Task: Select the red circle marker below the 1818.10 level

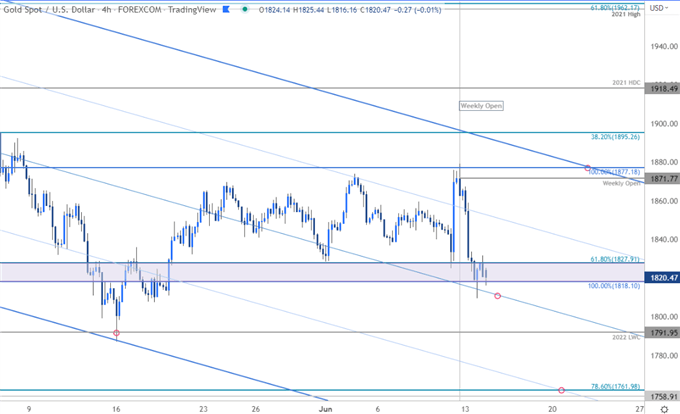Action: coord(497,296)
